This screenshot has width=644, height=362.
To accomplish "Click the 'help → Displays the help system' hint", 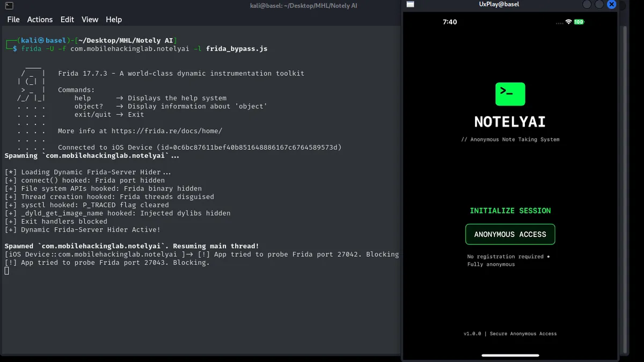I will point(151,98).
